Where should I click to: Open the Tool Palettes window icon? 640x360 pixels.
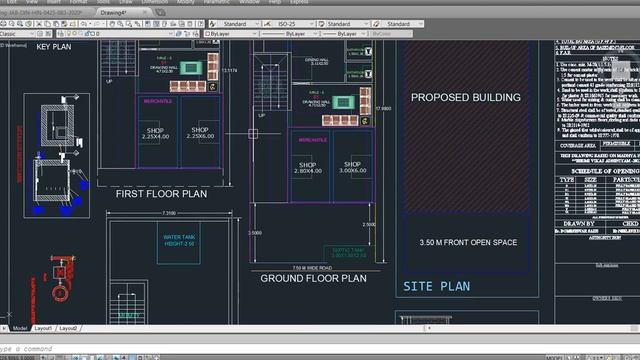point(164,24)
